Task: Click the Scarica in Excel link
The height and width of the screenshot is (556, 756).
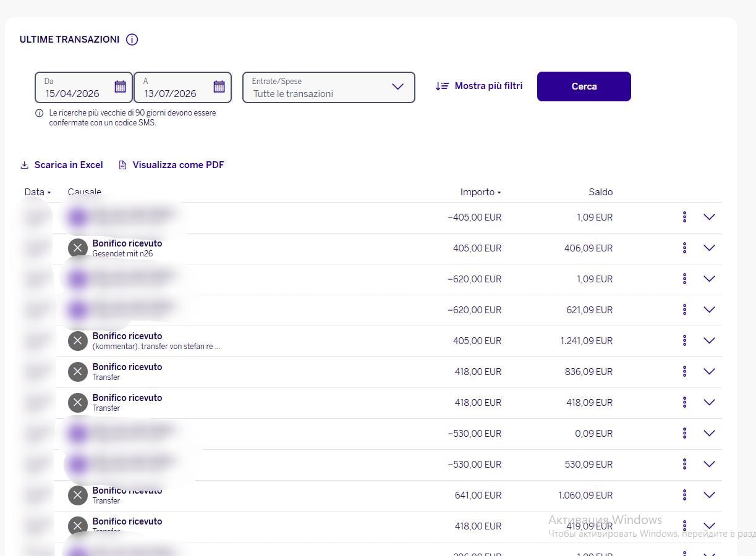Action: click(x=69, y=165)
